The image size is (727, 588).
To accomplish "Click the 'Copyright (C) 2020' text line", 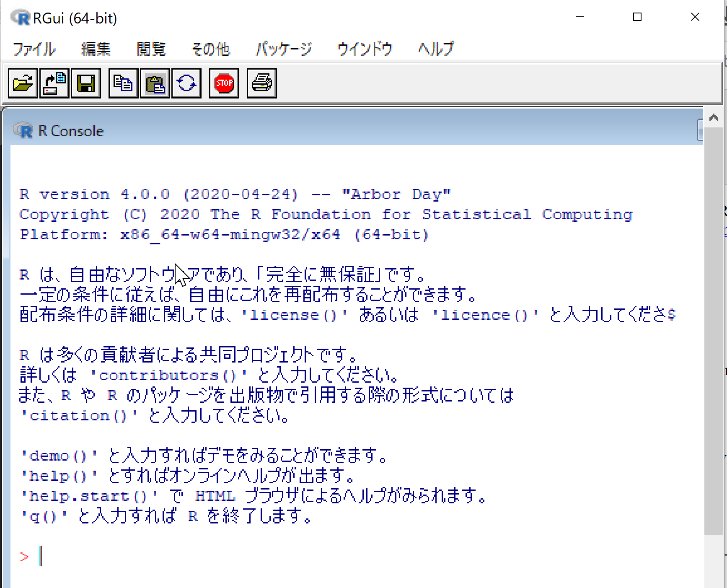I will coord(326,215).
